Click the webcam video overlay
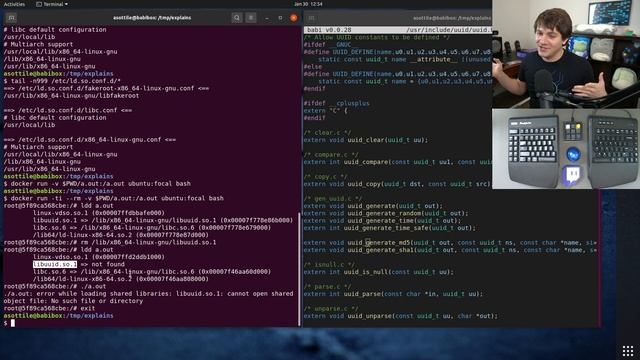This screenshot has width=640, height=360. pos(566,54)
